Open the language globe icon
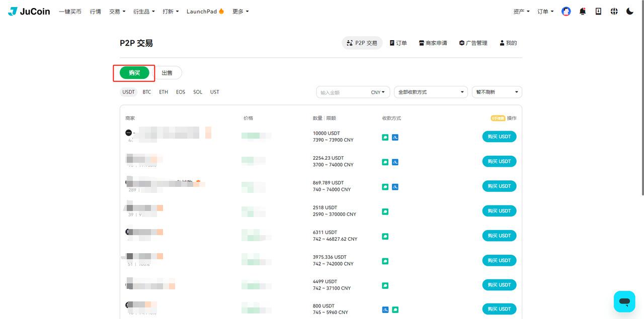 click(x=614, y=11)
